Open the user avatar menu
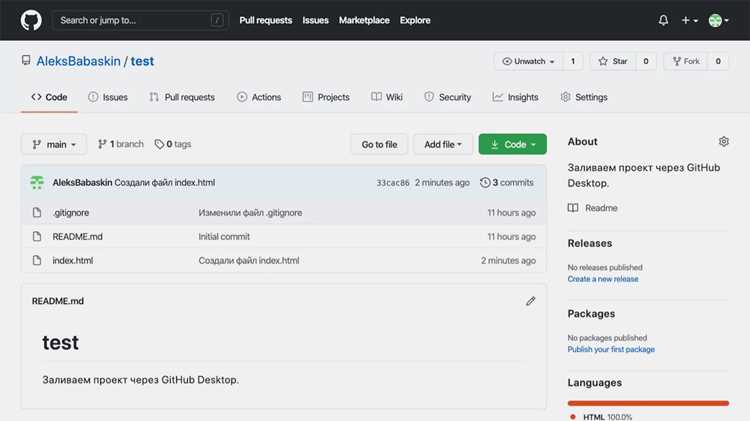The height and width of the screenshot is (421, 750). [718, 20]
